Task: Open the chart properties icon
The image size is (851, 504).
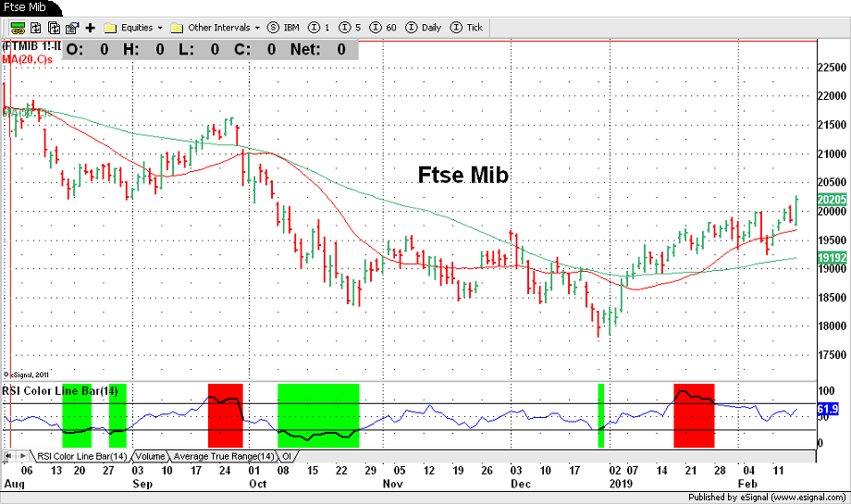Action: pos(72,28)
